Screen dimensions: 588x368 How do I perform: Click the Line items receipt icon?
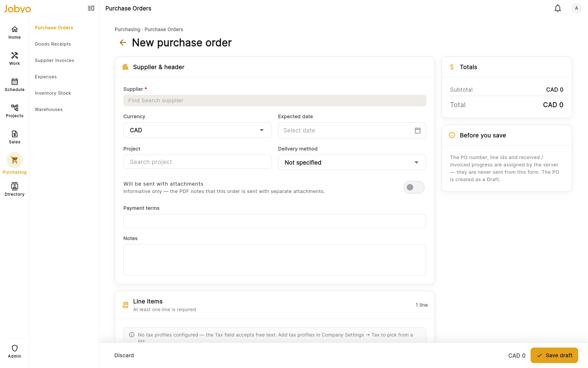coord(125,305)
